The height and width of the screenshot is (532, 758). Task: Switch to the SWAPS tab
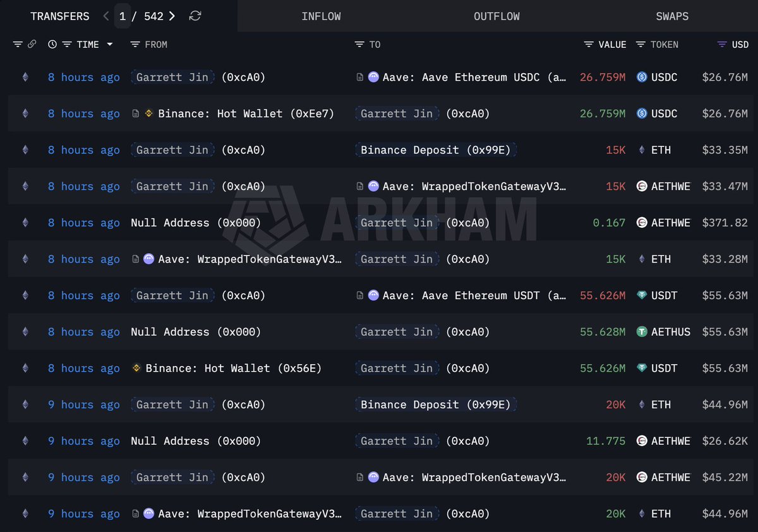pyautogui.click(x=672, y=16)
